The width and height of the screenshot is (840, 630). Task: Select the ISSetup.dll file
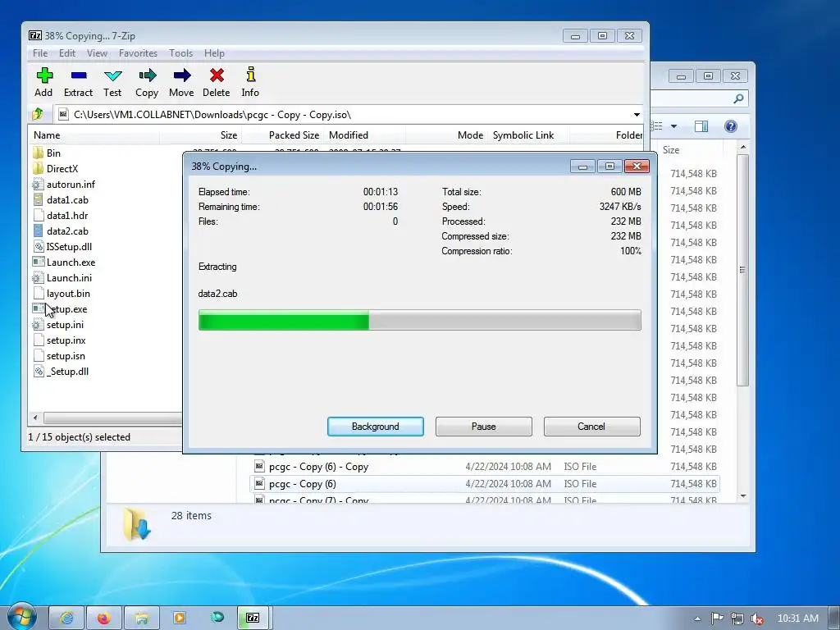click(62, 246)
